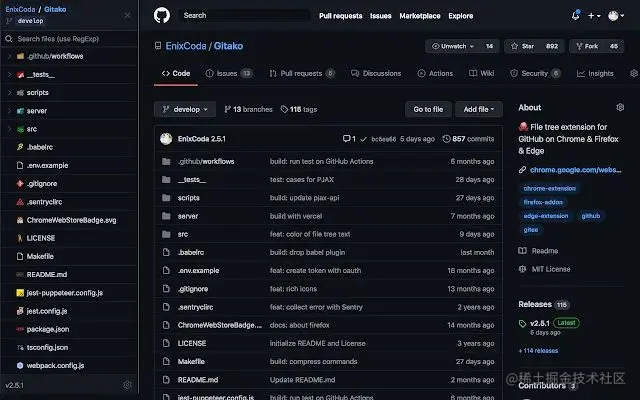
Task: Expand .github/workflows folder in sidebar
Action: tap(9, 56)
